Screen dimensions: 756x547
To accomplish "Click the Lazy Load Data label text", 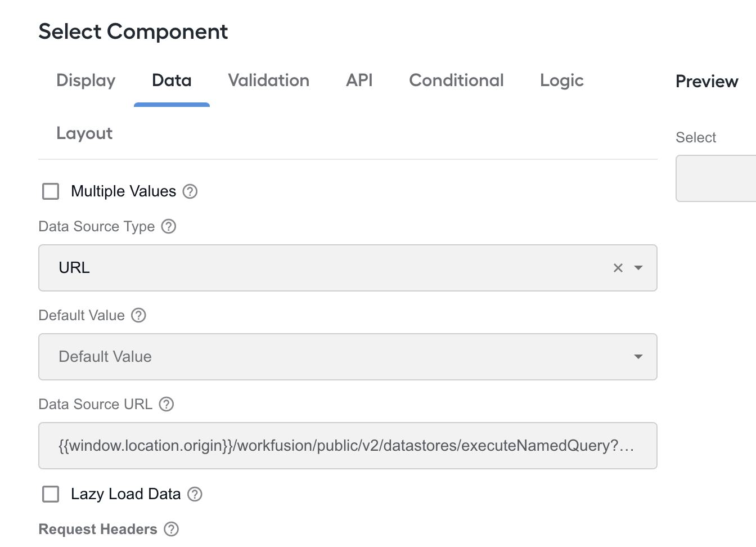I will click(x=126, y=494).
